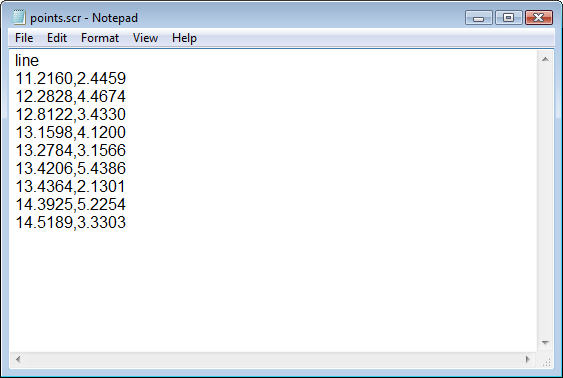Click the Notepad icon in title bar
Viewport: 563px width, 378px height.
[18, 17]
